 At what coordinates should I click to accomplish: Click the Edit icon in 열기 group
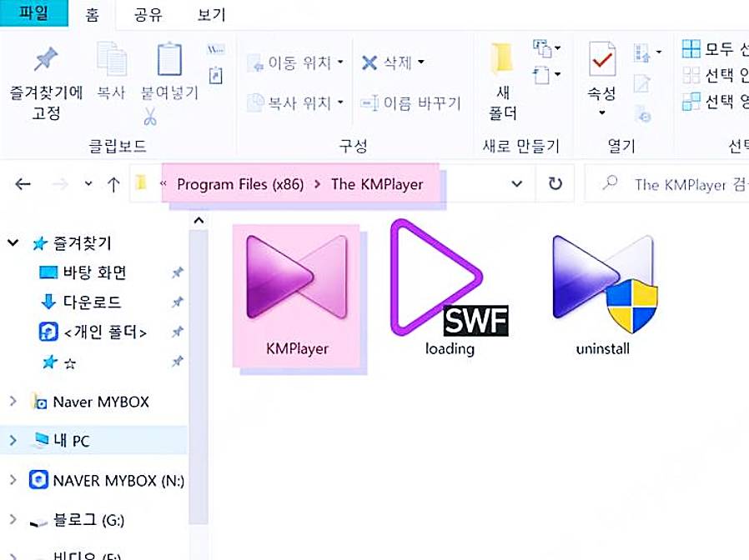click(x=641, y=83)
